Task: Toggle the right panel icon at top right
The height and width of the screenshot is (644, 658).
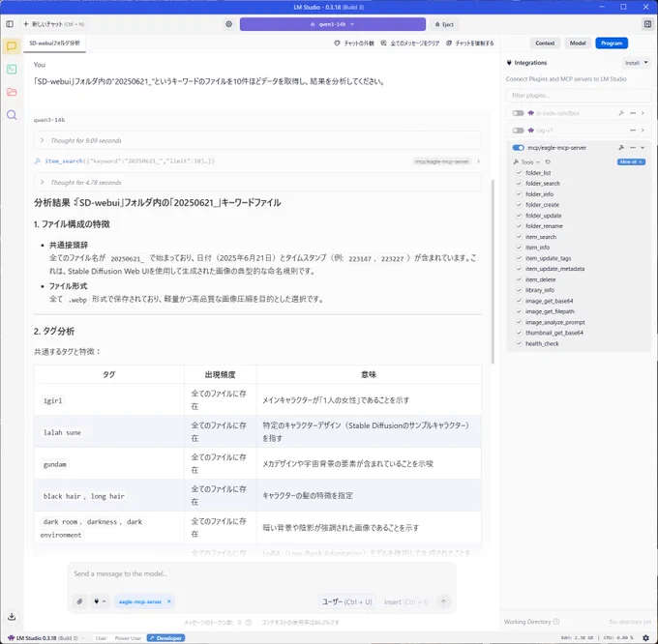Action: [647, 24]
